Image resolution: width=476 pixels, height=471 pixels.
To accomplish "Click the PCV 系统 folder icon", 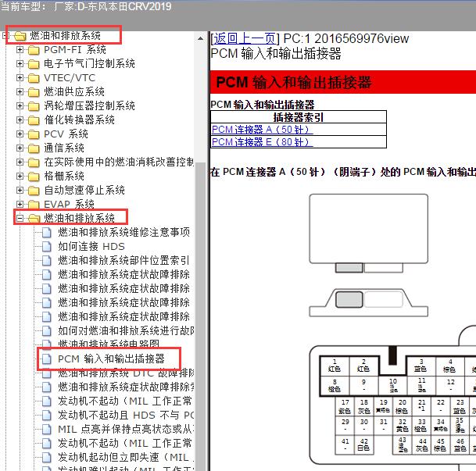I will coord(34,134).
